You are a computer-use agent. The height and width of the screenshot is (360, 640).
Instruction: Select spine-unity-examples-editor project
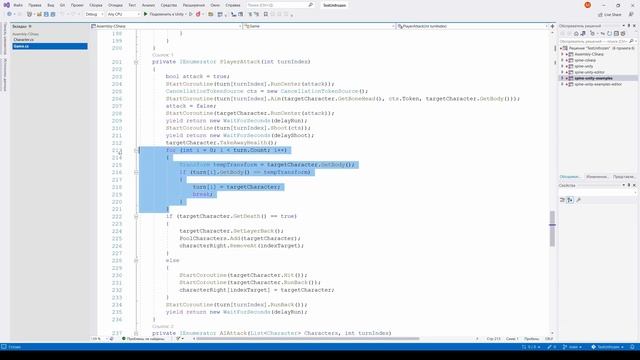coord(598,84)
